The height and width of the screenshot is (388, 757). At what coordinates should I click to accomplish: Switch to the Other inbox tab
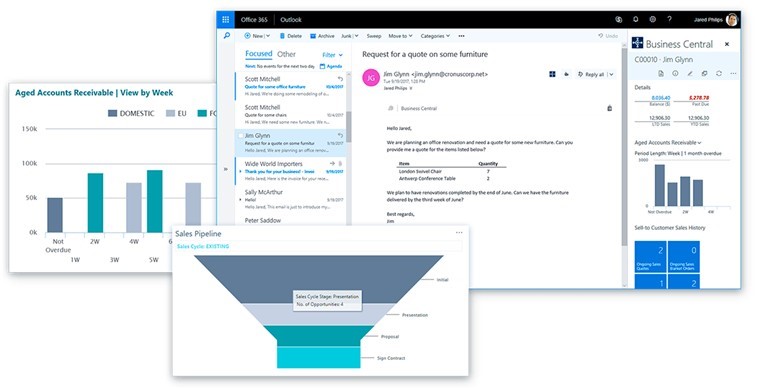(286, 54)
